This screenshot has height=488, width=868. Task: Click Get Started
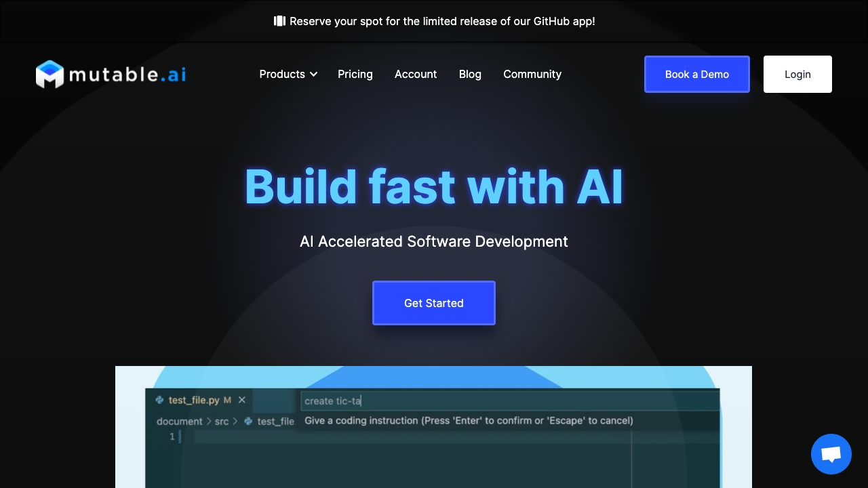pos(434,303)
